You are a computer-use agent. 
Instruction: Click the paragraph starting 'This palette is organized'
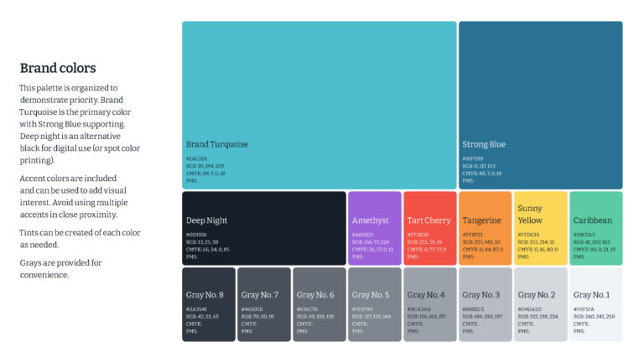[80, 124]
